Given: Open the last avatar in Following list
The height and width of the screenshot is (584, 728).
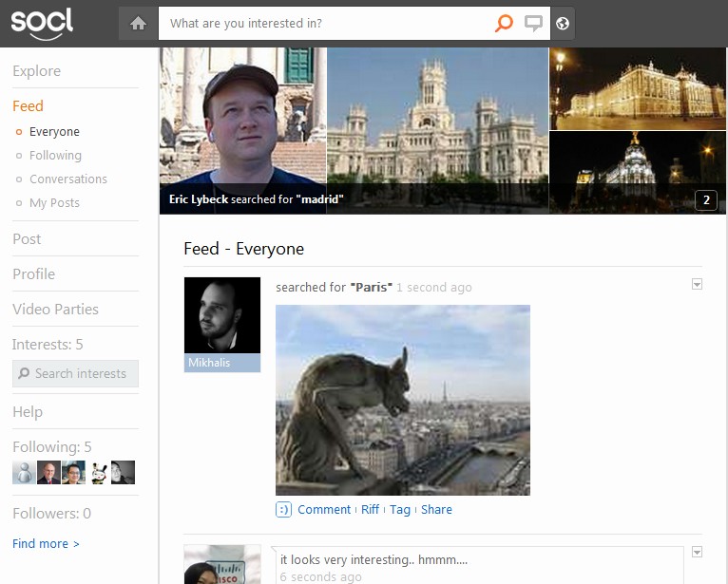Looking at the screenshot, I should click(x=123, y=473).
